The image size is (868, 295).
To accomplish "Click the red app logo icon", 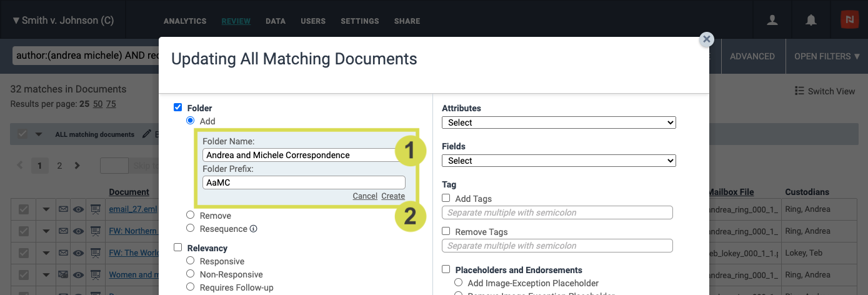I will coord(850,20).
